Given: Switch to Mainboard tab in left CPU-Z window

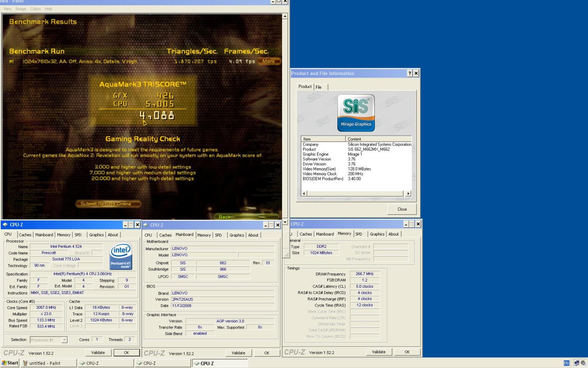Looking at the screenshot, I should [x=44, y=235].
